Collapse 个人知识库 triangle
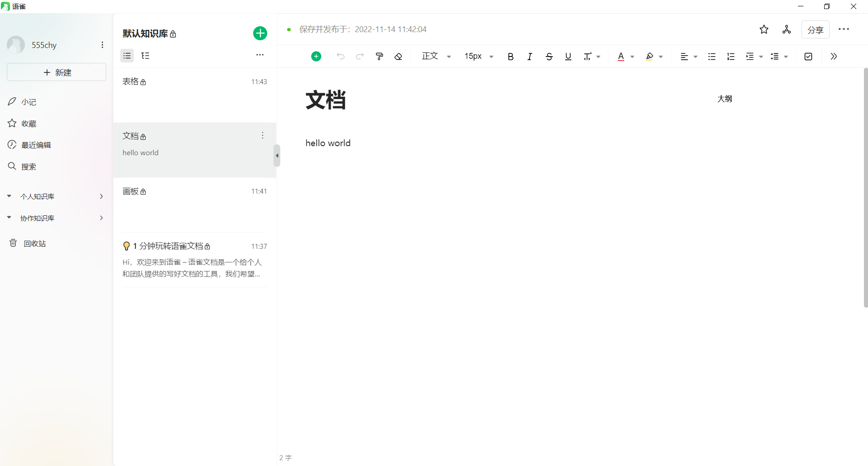Viewport: 868px width, 466px height. point(9,196)
